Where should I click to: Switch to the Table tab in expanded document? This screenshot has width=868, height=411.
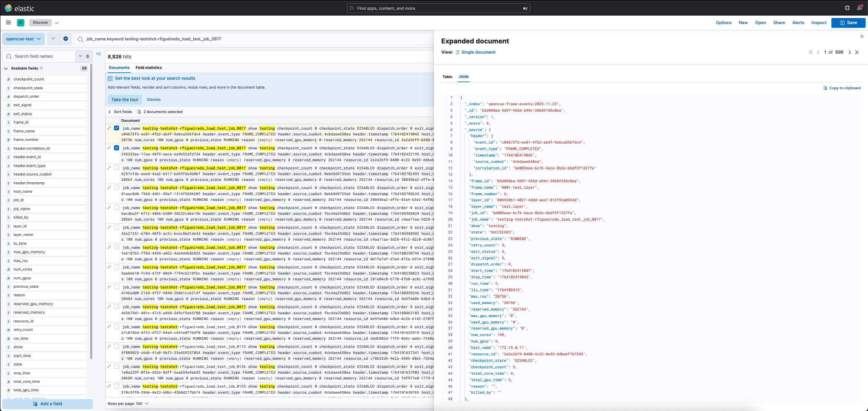(x=448, y=77)
